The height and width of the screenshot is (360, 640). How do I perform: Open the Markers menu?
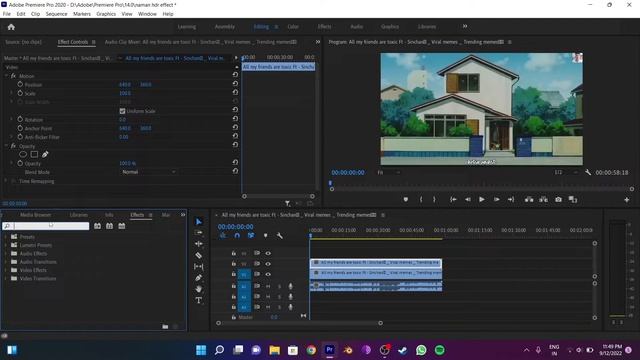[82, 14]
